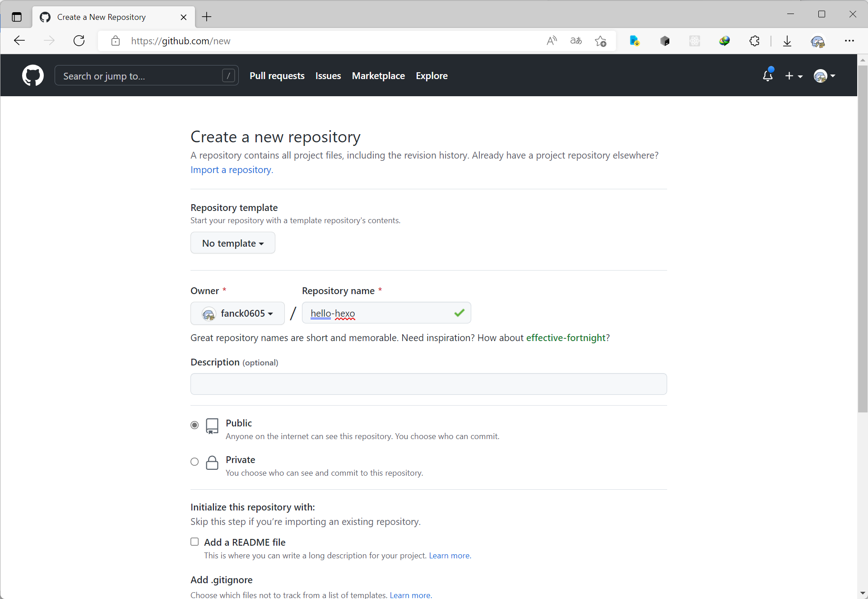Open .gitignore Learn more link

click(x=410, y=595)
